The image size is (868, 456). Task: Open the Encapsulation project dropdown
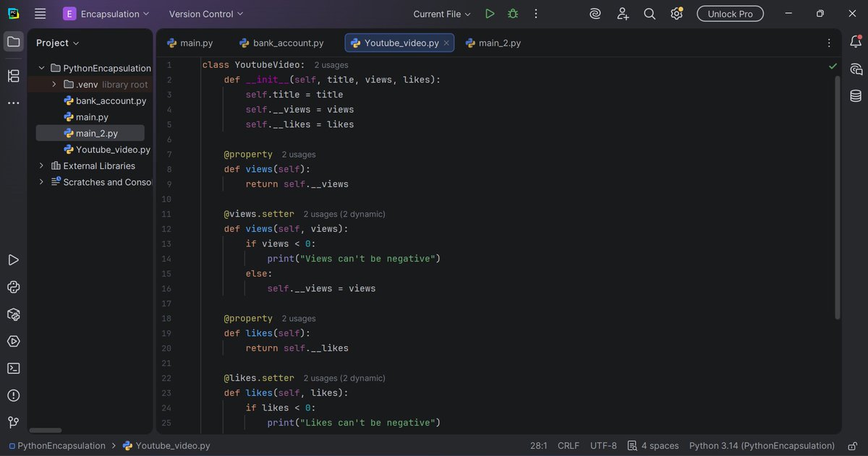tap(106, 14)
